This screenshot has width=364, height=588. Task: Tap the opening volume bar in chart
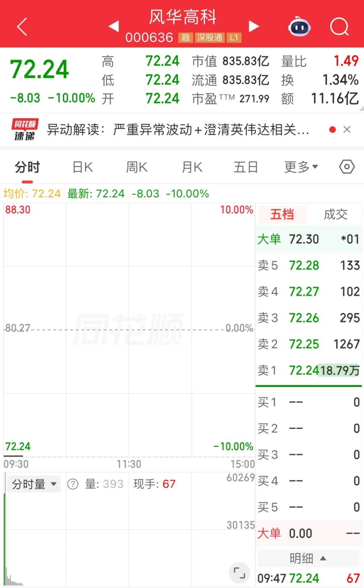(x=5, y=539)
